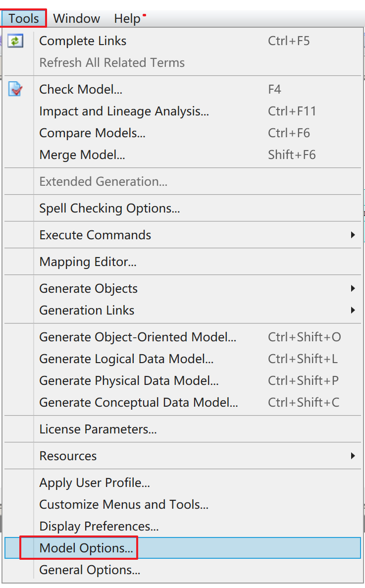This screenshot has width=365, height=588.
Task: Expand the Resources submenu arrow
Action: 353,456
